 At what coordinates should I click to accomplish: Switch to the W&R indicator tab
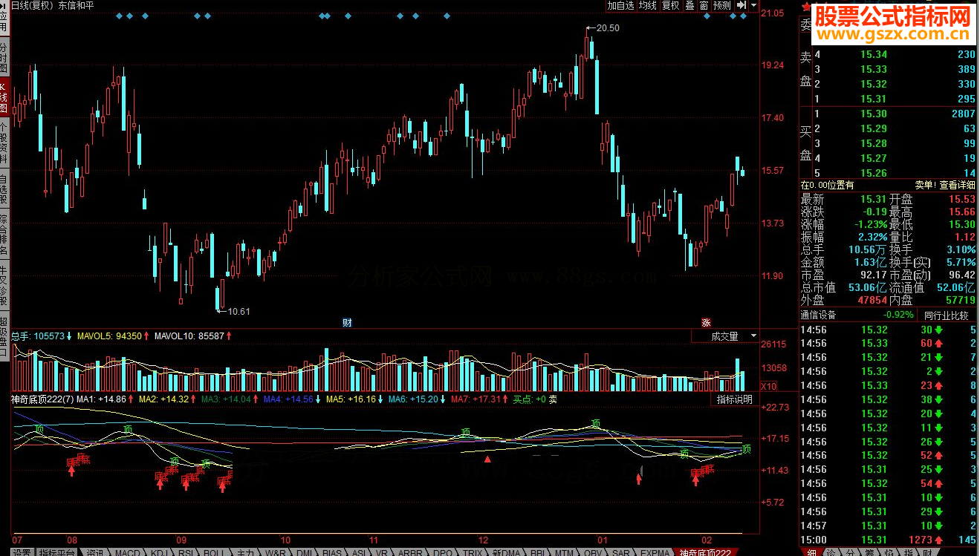click(x=275, y=552)
